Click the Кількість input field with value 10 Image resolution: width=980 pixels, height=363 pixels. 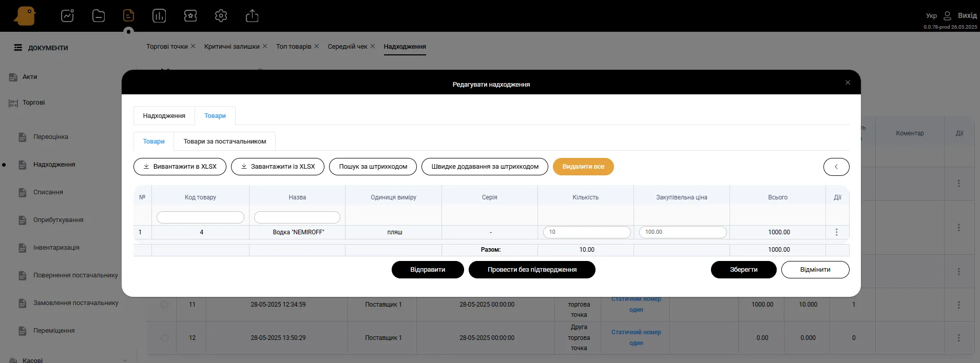pyautogui.click(x=586, y=232)
